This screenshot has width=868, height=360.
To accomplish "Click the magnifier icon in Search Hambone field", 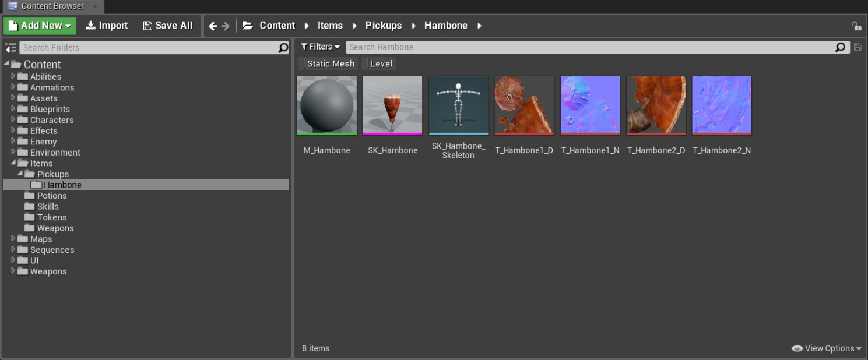I will [x=840, y=47].
